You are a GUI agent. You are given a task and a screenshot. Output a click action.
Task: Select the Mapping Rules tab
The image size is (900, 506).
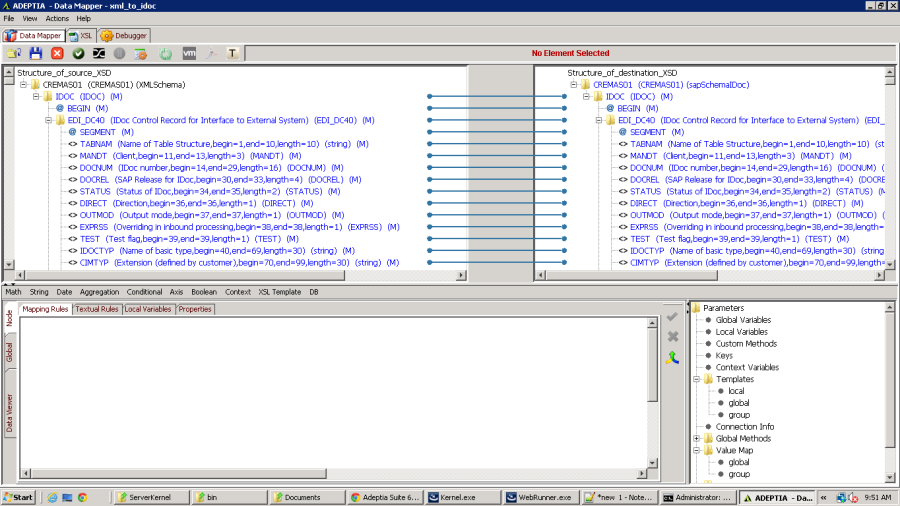point(45,309)
